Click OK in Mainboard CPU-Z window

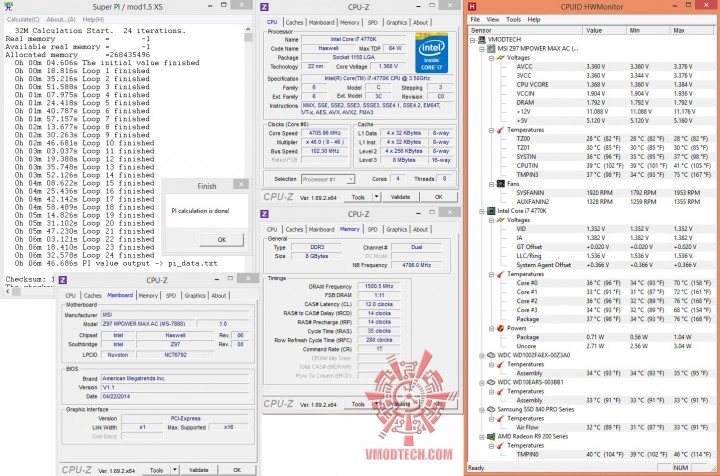tap(237, 470)
